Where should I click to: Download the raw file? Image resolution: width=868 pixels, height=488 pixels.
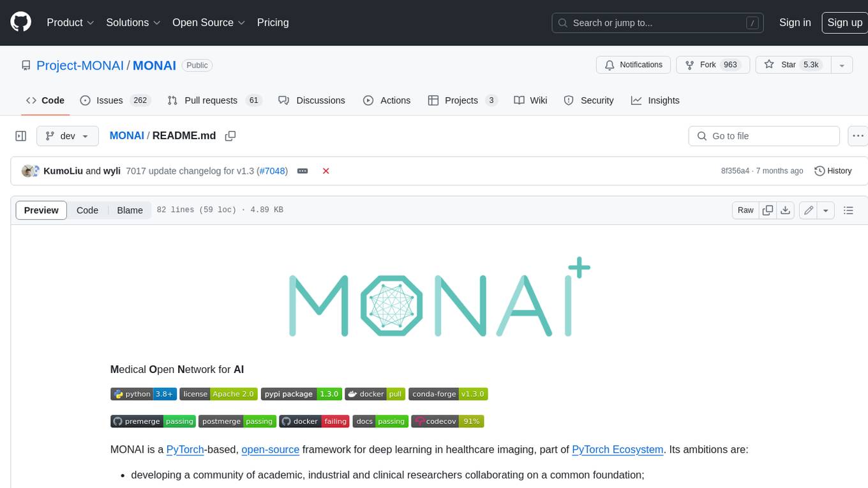(x=786, y=210)
